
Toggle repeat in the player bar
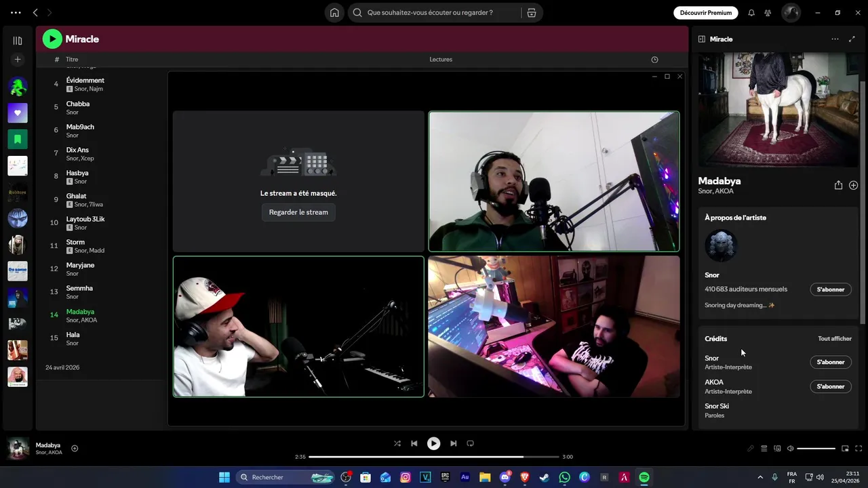[470, 443]
